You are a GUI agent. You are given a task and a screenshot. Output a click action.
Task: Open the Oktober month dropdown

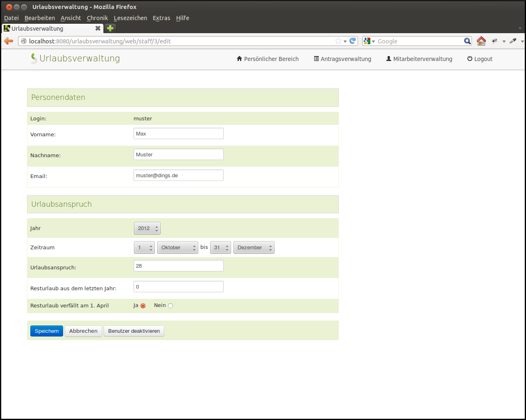click(x=178, y=248)
